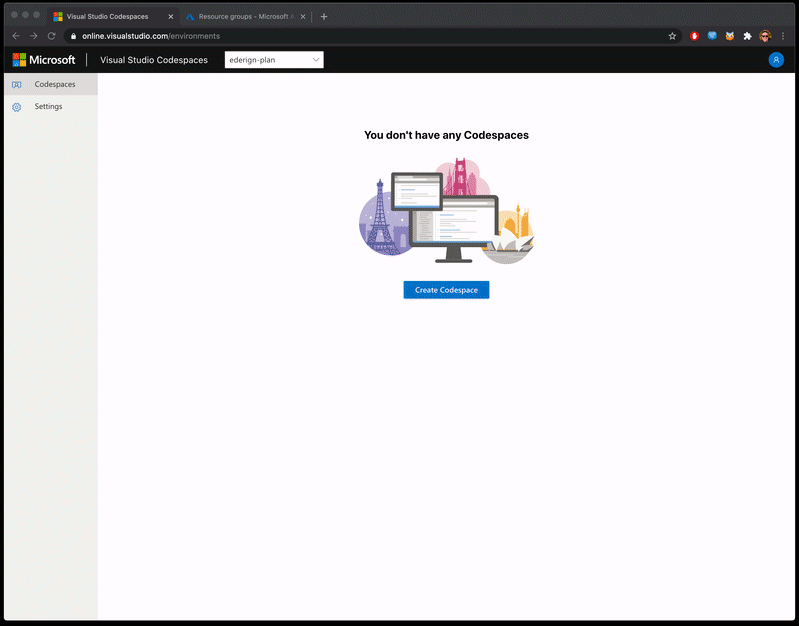799x626 pixels.
Task: Open Chrome profile avatar in toolbar
Action: (765, 36)
